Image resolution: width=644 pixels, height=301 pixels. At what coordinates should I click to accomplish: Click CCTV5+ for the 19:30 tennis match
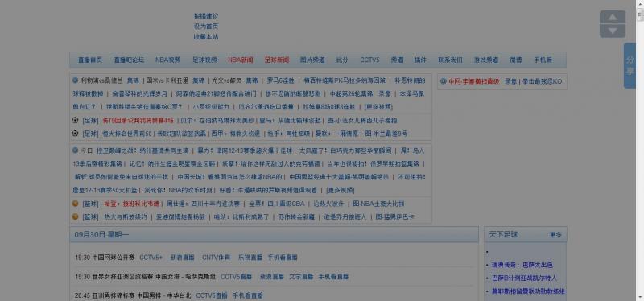point(151,258)
